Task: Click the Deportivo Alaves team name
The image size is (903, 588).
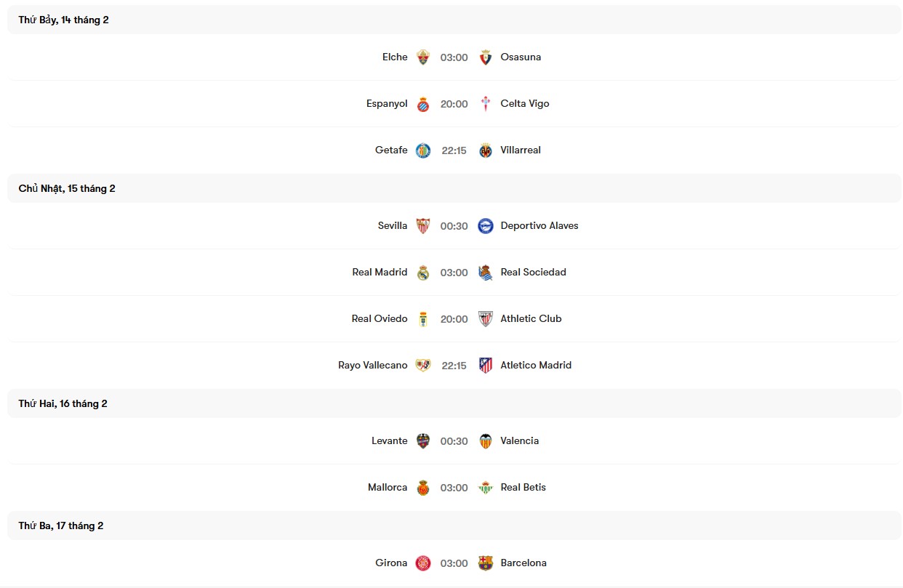Action: click(539, 225)
